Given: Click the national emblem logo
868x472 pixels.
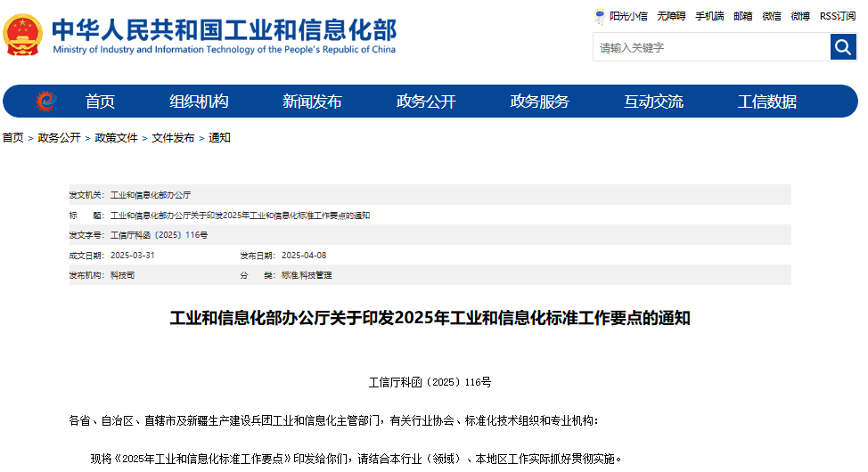Looking at the screenshot, I should [x=22, y=36].
